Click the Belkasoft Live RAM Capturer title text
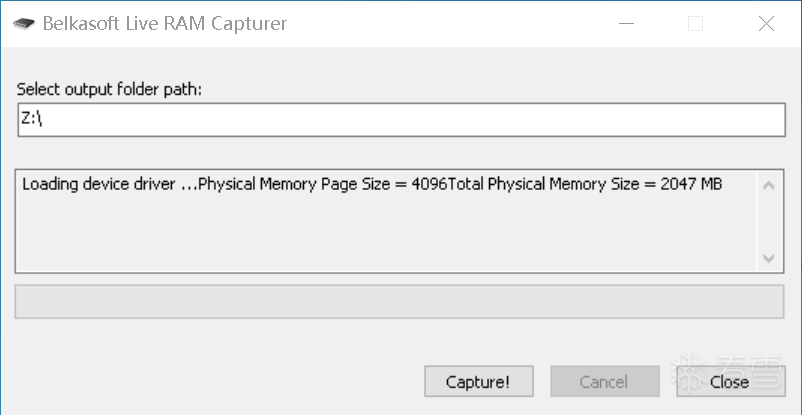The width and height of the screenshot is (802, 415). click(x=165, y=24)
